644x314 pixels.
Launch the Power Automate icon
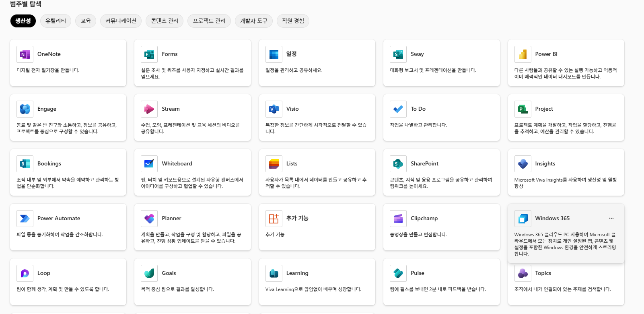point(25,218)
